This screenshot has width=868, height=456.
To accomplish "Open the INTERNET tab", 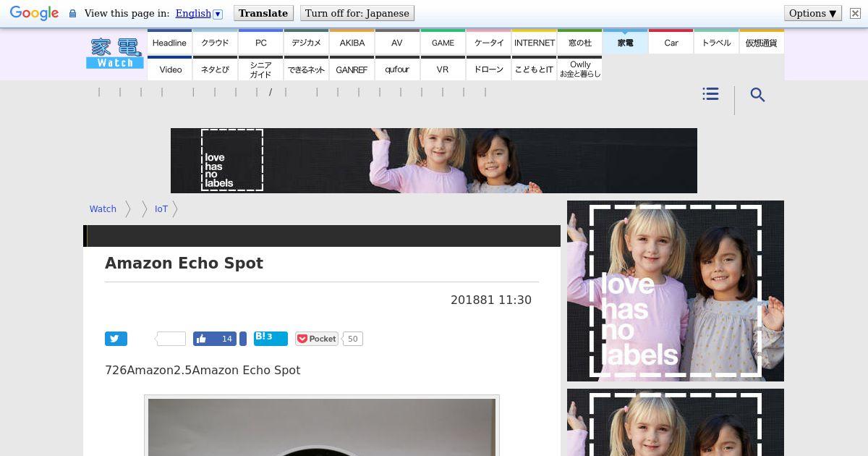I will [x=534, y=42].
